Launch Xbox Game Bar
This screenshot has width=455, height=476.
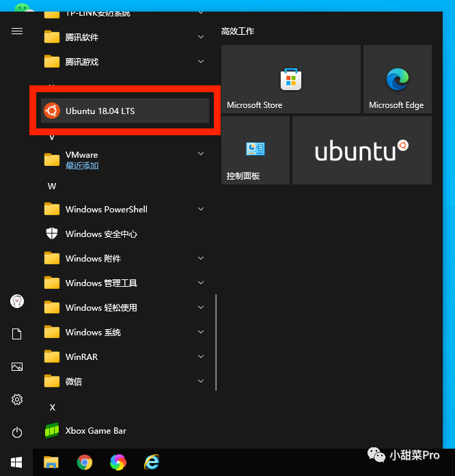click(x=125, y=431)
